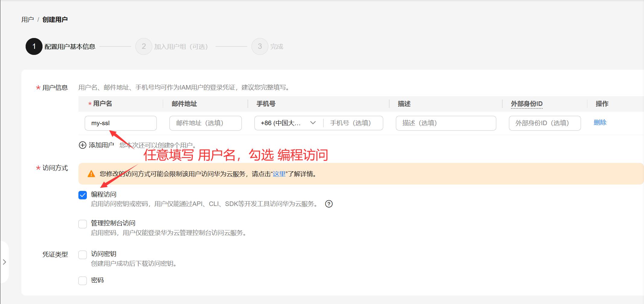Click the 描述 input field
The image size is (644, 304).
point(446,123)
